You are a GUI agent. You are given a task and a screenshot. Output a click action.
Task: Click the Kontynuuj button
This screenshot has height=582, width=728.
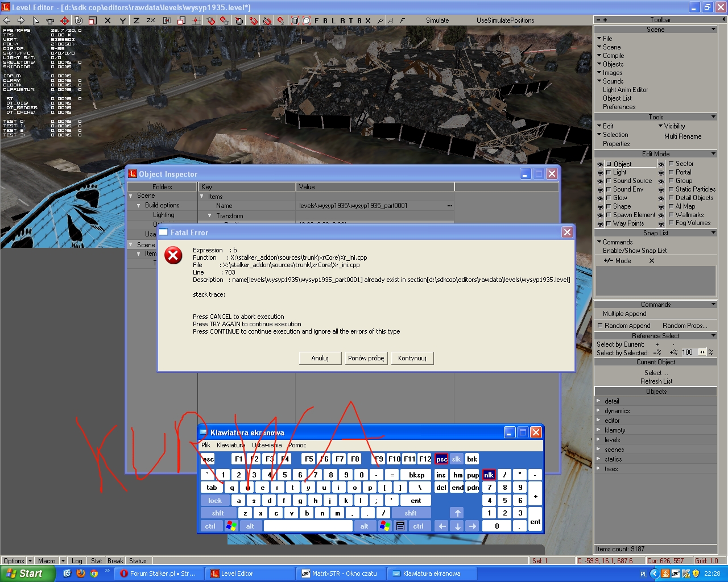[x=412, y=358]
